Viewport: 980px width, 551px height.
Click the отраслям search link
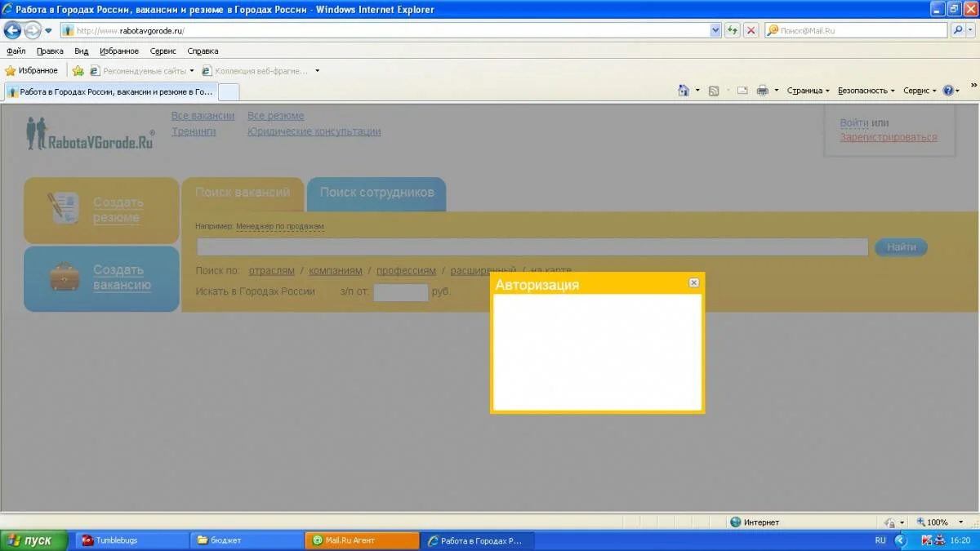tap(271, 270)
